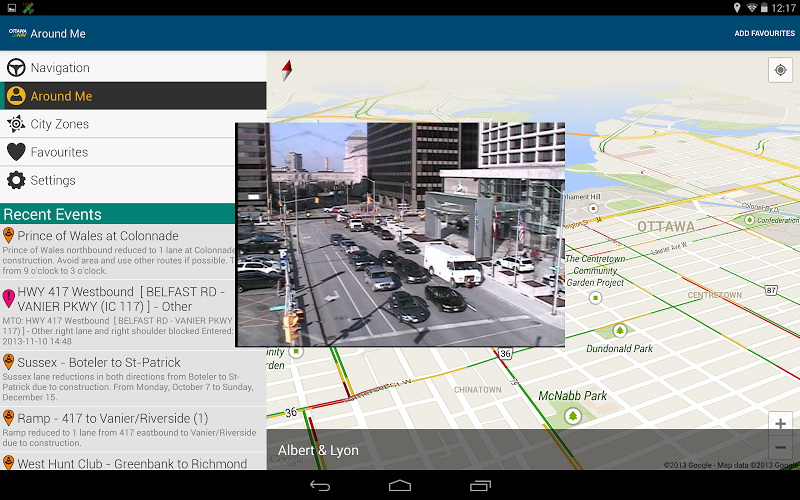
Task: Tap the clock showing 12:17
Action: point(783,8)
